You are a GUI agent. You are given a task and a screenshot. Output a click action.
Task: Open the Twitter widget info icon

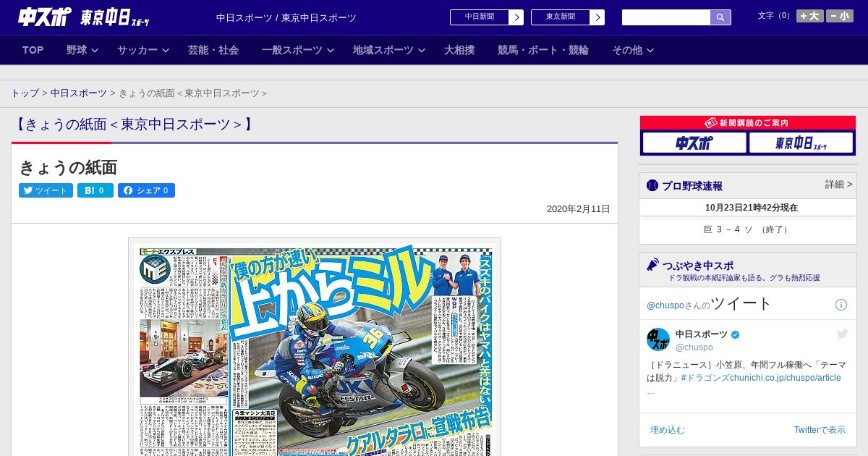point(841,305)
